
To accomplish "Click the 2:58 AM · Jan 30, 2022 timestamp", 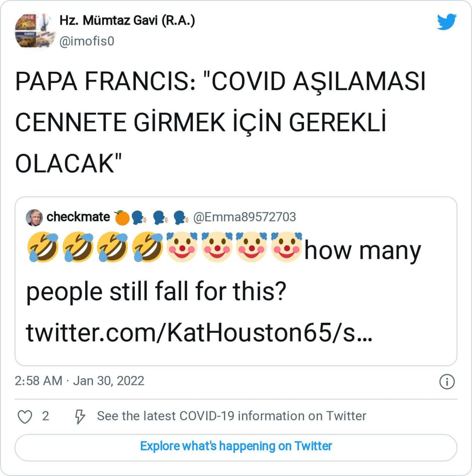I will click(79, 381).
